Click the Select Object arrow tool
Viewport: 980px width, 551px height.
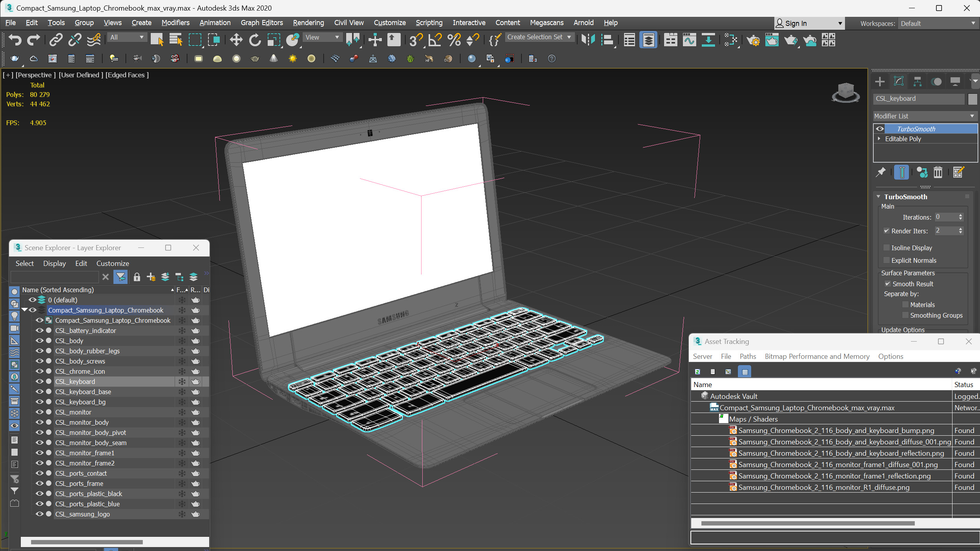[x=157, y=40]
